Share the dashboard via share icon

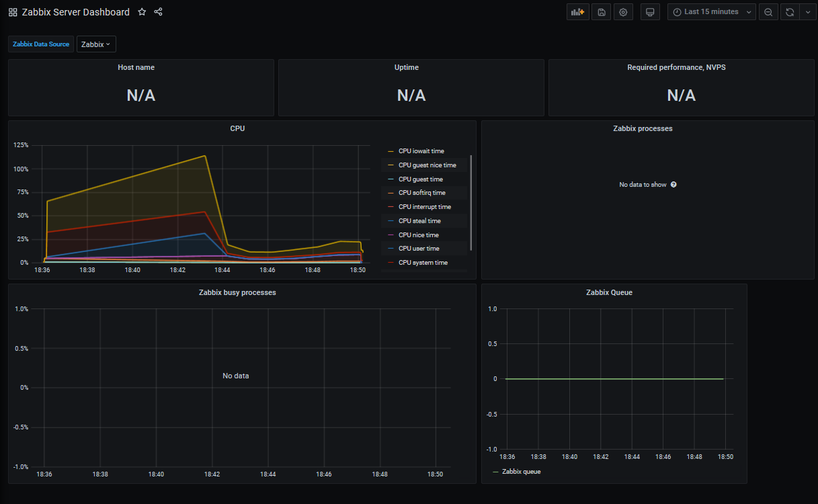coord(158,12)
